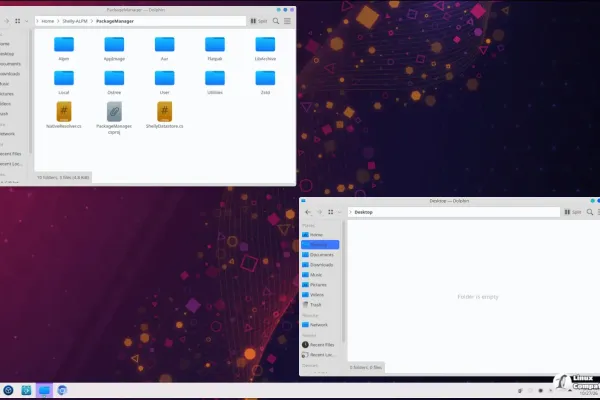Open Recent Locations in Desktop window Places panel
This screenshot has height=400, width=600.
(x=320, y=355)
